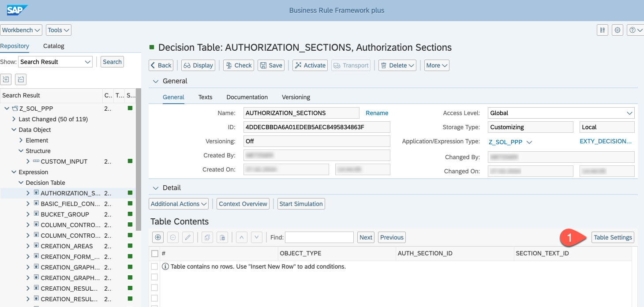Click the edit row pencil icon
The width and height of the screenshot is (644, 307).
(188, 237)
